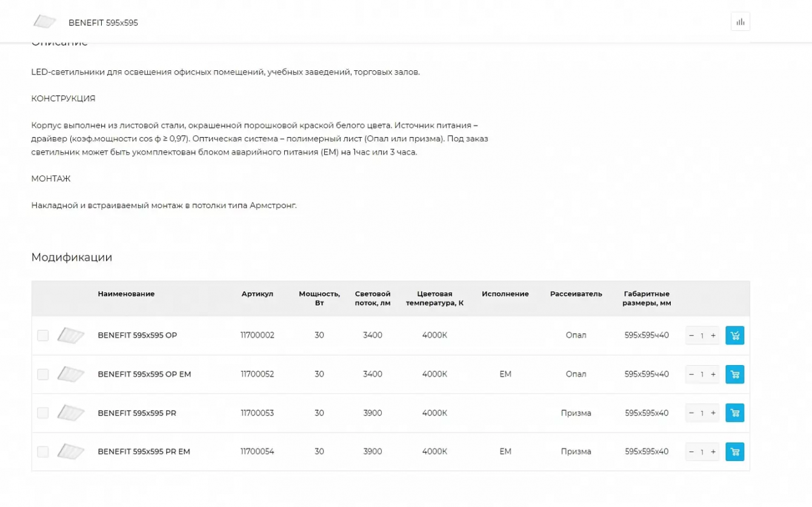
Task: Increase quantity for BENEFIT 595x595 PR
Action: pyautogui.click(x=713, y=413)
